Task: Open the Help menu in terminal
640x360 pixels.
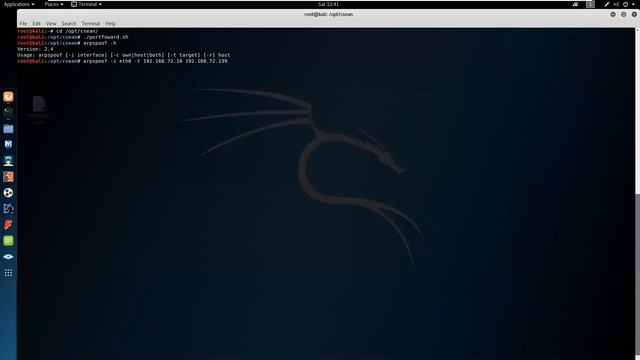Action: 110,24
